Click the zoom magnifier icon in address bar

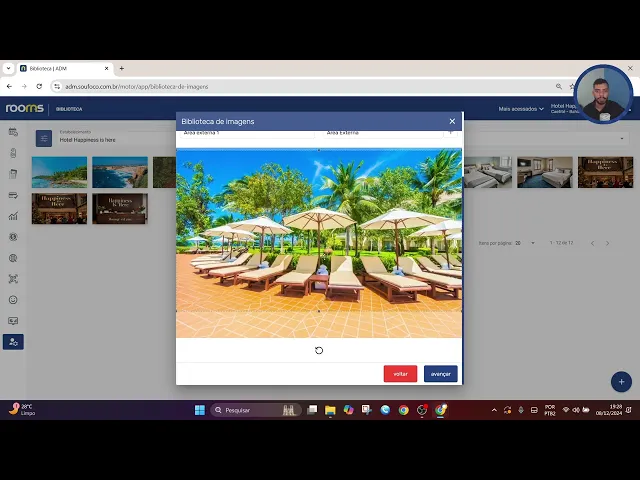[x=559, y=87]
